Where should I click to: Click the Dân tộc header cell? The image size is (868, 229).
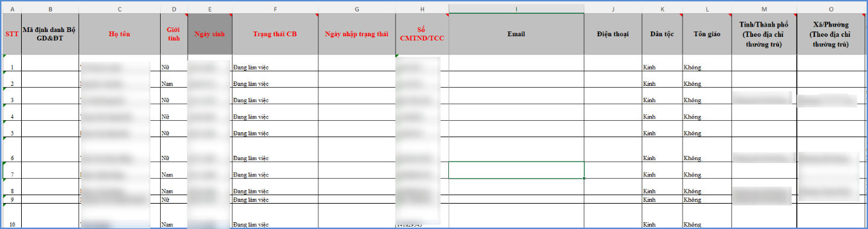tap(662, 34)
